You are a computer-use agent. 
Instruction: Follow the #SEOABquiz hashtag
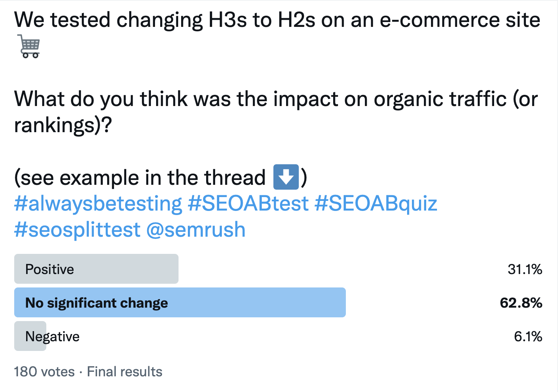point(375,204)
